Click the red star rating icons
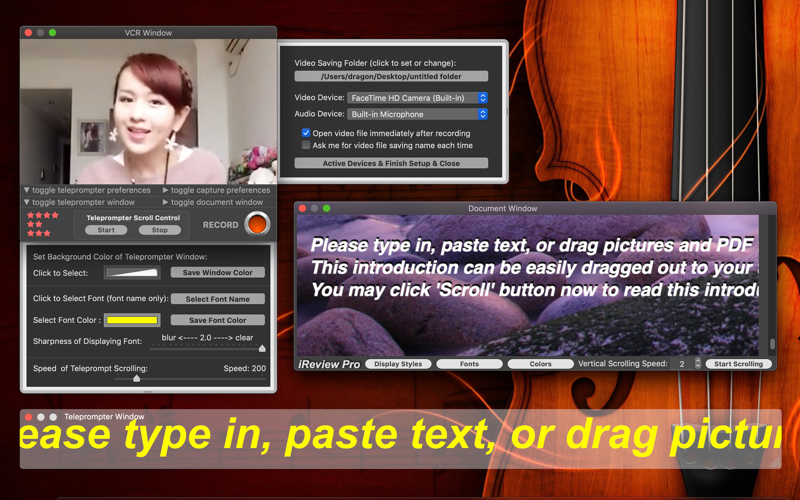The height and width of the screenshot is (500, 800). (42, 224)
